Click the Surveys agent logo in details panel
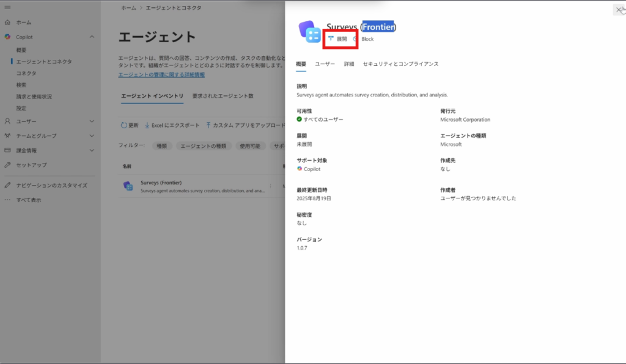This screenshot has width=626, height=364. tap(309, 32)
